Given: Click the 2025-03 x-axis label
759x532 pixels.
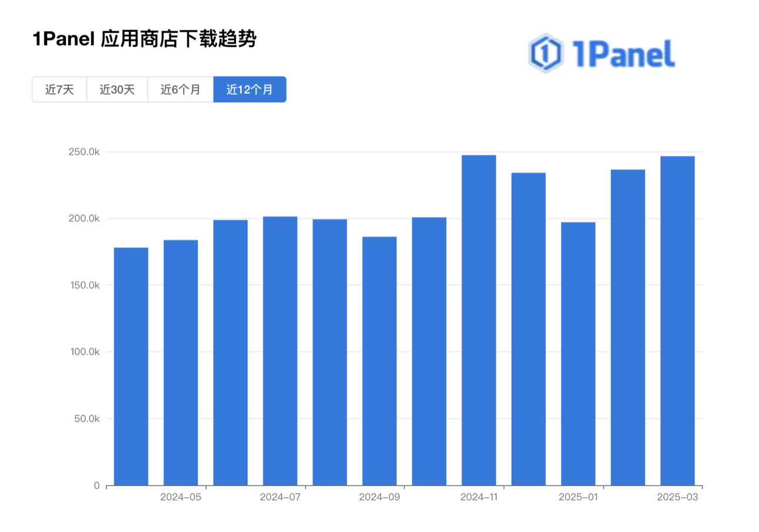Looking at the screenshot, I should [678, 497].
